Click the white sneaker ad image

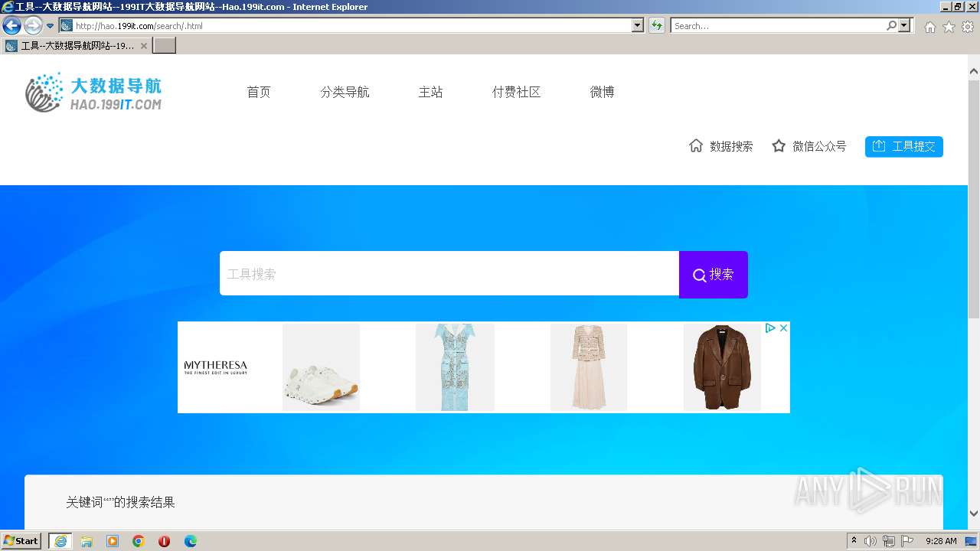point(321,367)
